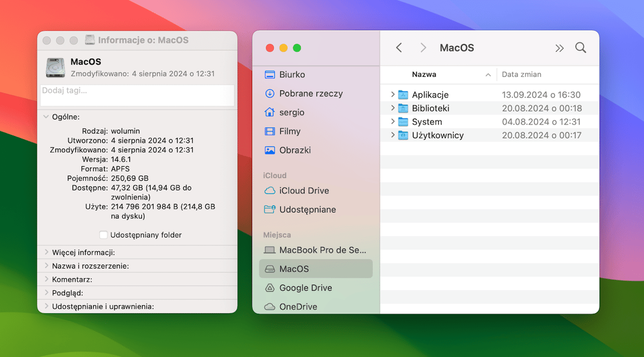Click the Google Drive icon
This screenshot has width=644, height=357.
click(270, 288)
